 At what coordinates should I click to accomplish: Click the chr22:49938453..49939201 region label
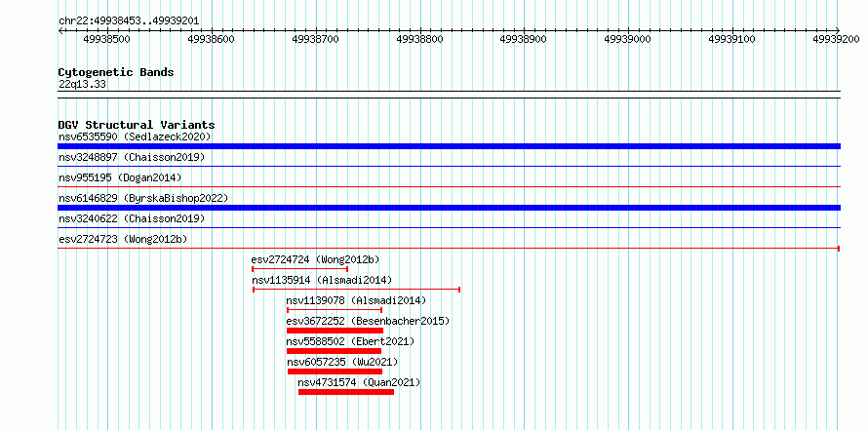(x=129, y=21)
